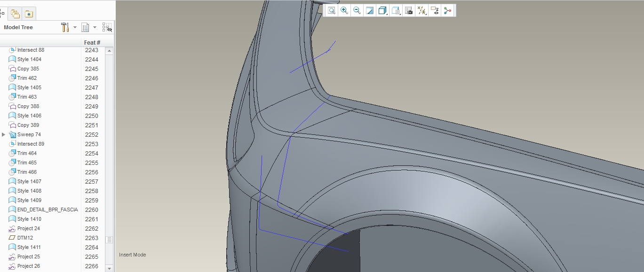Click the Repaint icon
This screenshot has width=644, height=272.
(x=370, y=10)
